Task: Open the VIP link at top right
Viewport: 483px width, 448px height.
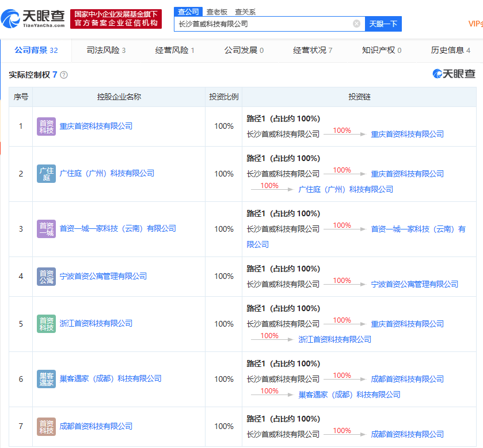Action: (475, 23)
